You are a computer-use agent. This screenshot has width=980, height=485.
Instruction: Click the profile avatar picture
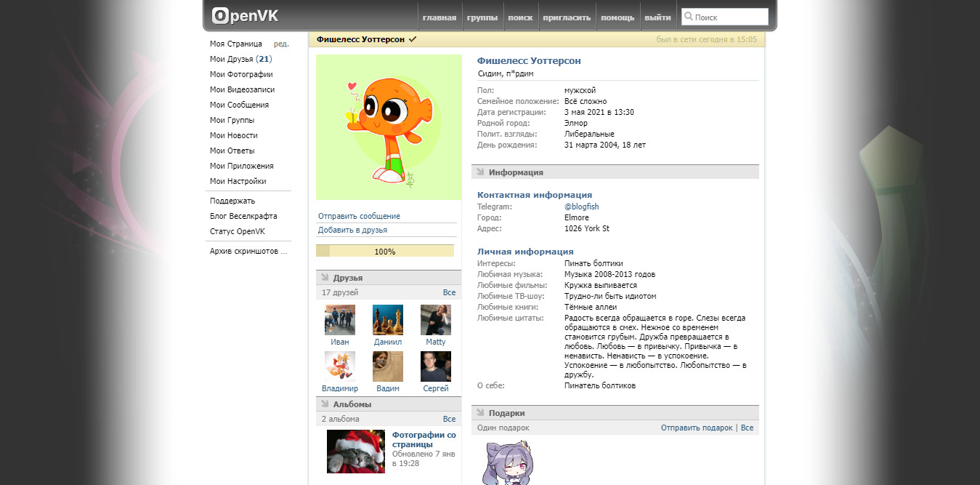[x=389, y=127]
